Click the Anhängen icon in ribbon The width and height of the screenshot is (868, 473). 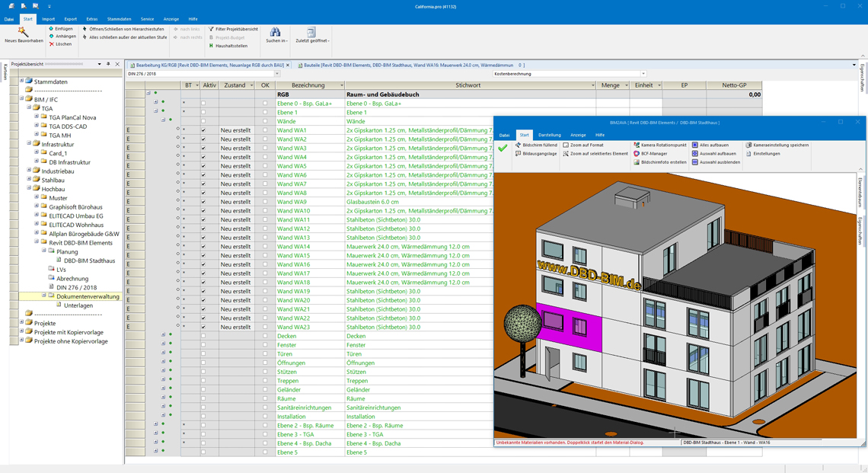click(52, 37)
